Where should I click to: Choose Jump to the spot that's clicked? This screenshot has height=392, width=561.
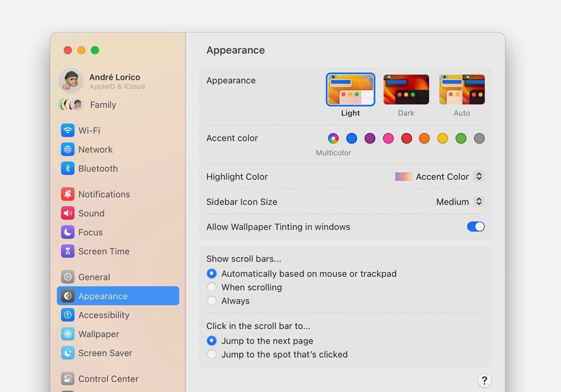tap(212, 354)
